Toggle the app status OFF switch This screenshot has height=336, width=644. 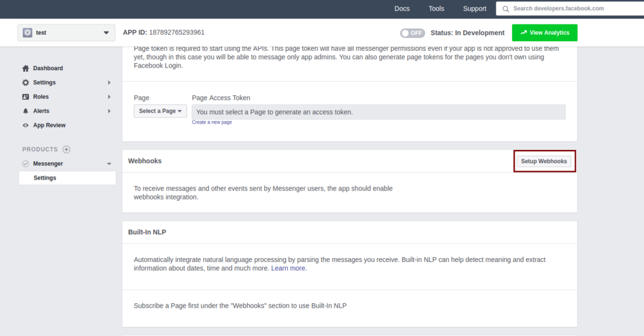[x=412, y=33]
